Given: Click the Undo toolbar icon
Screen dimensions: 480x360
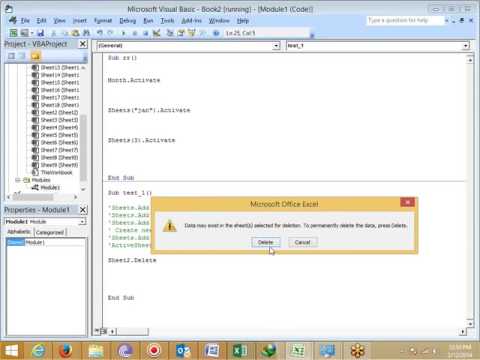Looking at the screenshot, I should tap(100, 33).
